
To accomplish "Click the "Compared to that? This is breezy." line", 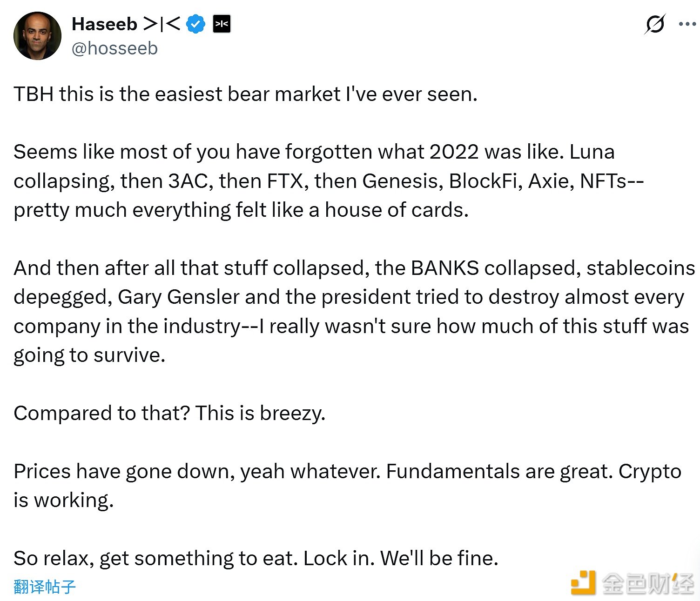I will click(x=169, y=413).
